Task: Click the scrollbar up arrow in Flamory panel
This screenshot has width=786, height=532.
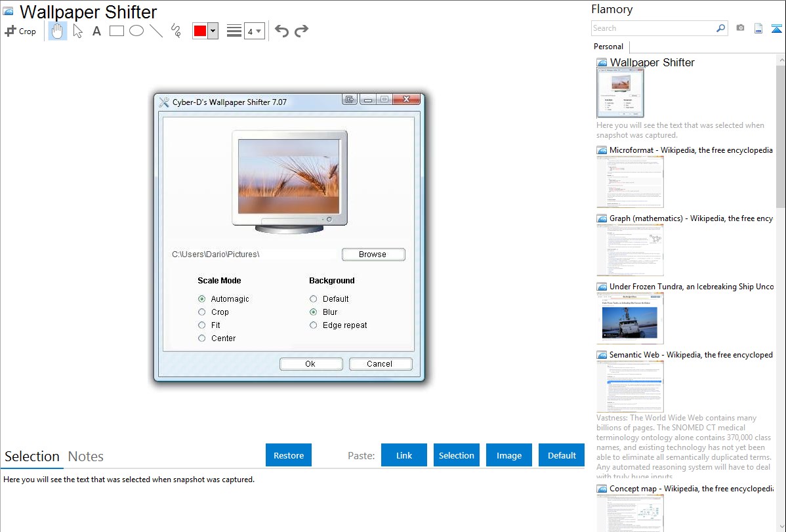Action: click(781, 60)
